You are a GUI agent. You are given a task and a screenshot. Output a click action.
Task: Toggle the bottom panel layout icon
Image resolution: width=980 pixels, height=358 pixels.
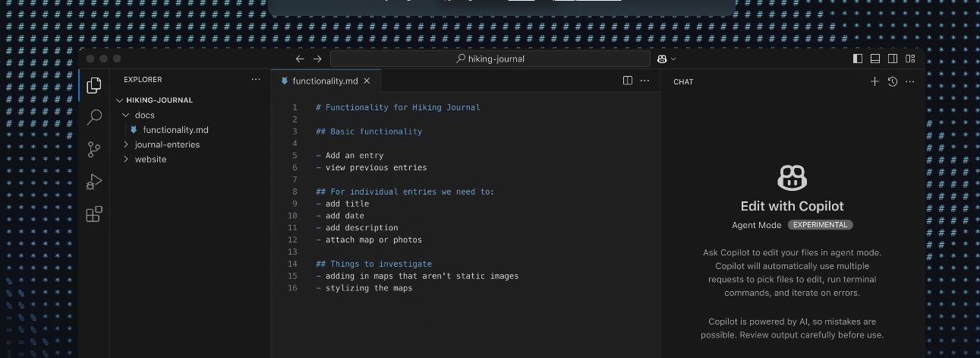[x=875, y=59]
